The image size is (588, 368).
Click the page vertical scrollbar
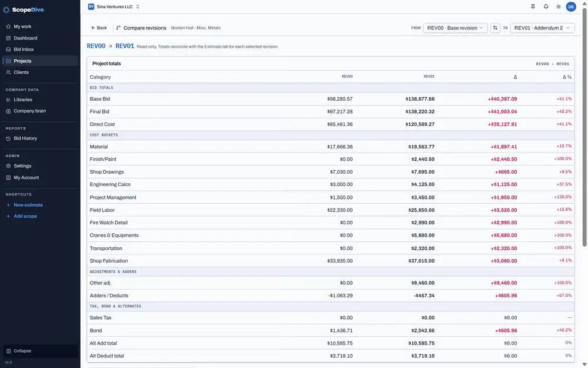(584, 128)
